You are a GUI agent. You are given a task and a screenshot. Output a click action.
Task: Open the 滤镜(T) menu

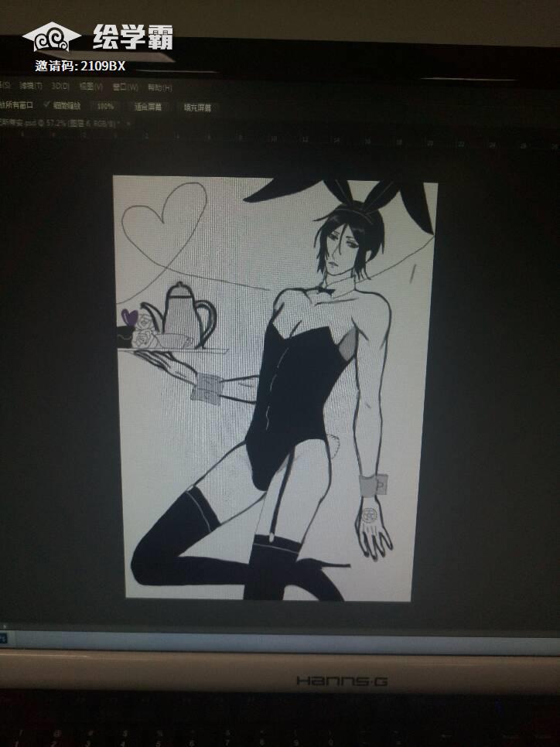(30, 86)
